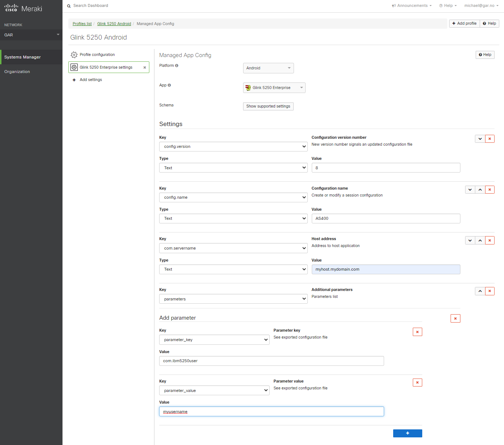Delete the parameter_key entry
Image resolution: width=504 pixels, height=445 pixels.
(x=417, y=332)
